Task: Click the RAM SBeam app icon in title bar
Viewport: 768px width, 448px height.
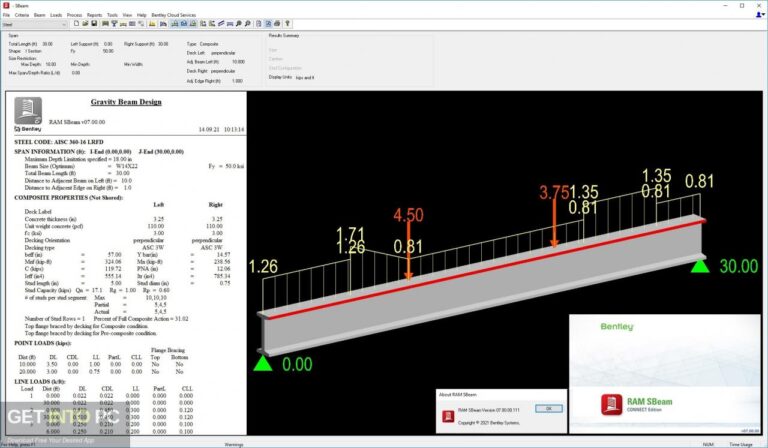Action: coord(6,5)
